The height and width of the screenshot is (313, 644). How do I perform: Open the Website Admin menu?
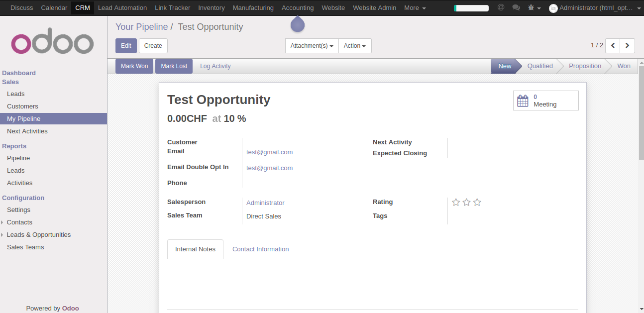(375, 8)
